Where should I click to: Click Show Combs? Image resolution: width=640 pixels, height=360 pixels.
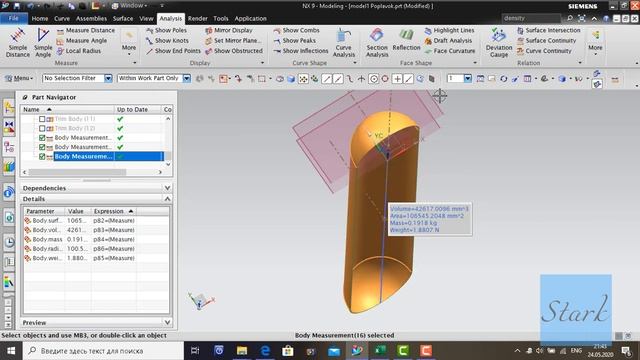(x=297, y=31)
